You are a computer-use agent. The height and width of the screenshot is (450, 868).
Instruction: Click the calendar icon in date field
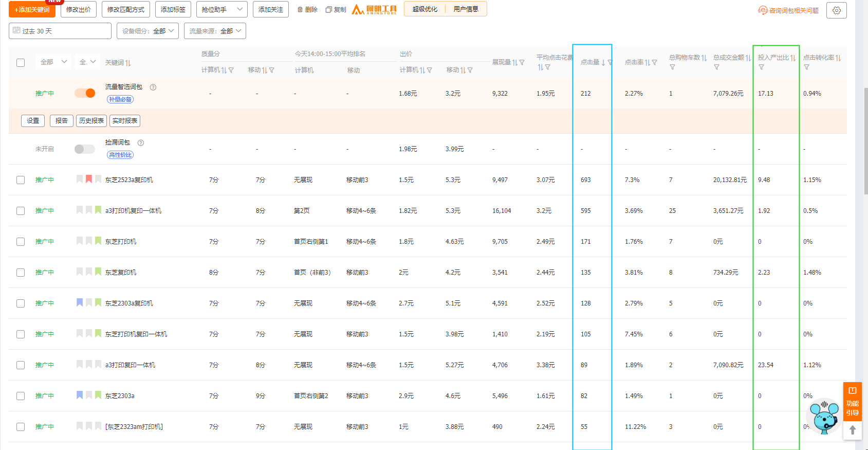(16, 30)
